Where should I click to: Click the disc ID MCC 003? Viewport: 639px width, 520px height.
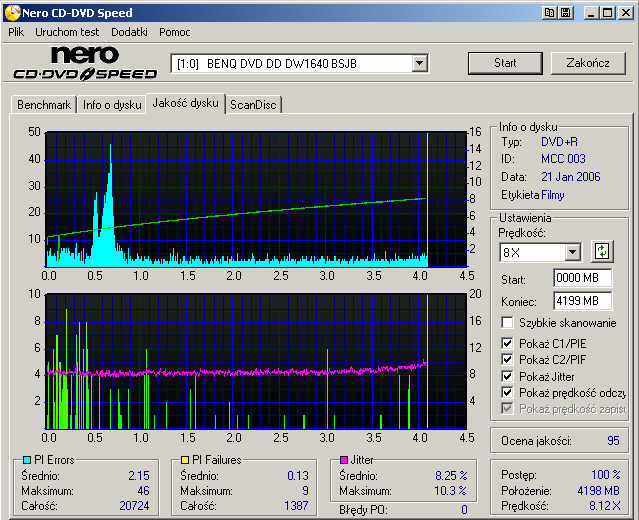pos(563,159)
